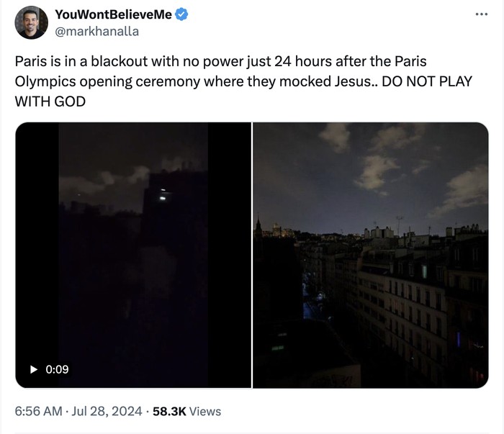This screenshot has height=434, width=504.
Task: Open the 58.3K view count
Action: [x=170, y=412]
